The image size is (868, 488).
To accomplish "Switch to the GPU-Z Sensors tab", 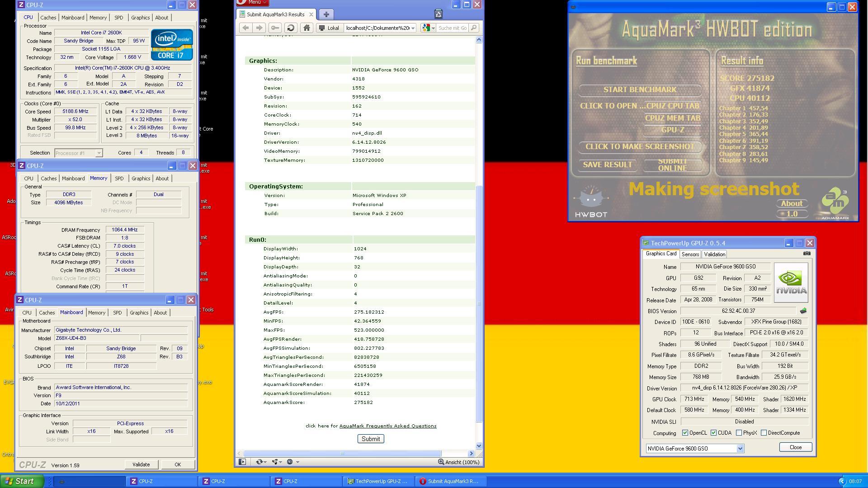I will coord(690,254).
